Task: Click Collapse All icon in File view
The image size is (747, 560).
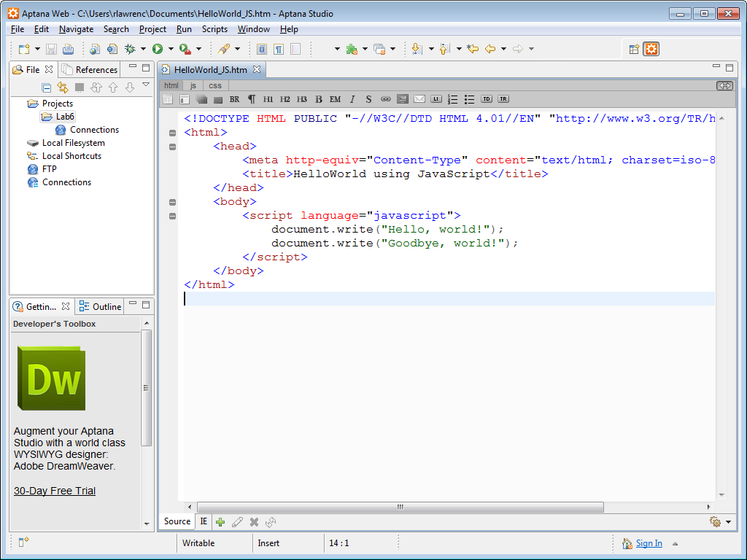Action: click(46, 87)
